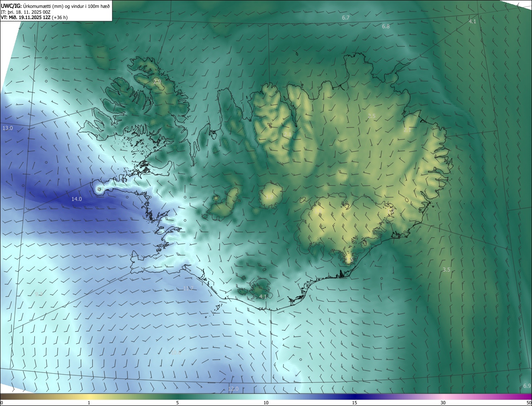This screenshot has height=406, width=532.
Task: Click the 6.9 value label in the bottom-right corner
Action: coord(527,386)
